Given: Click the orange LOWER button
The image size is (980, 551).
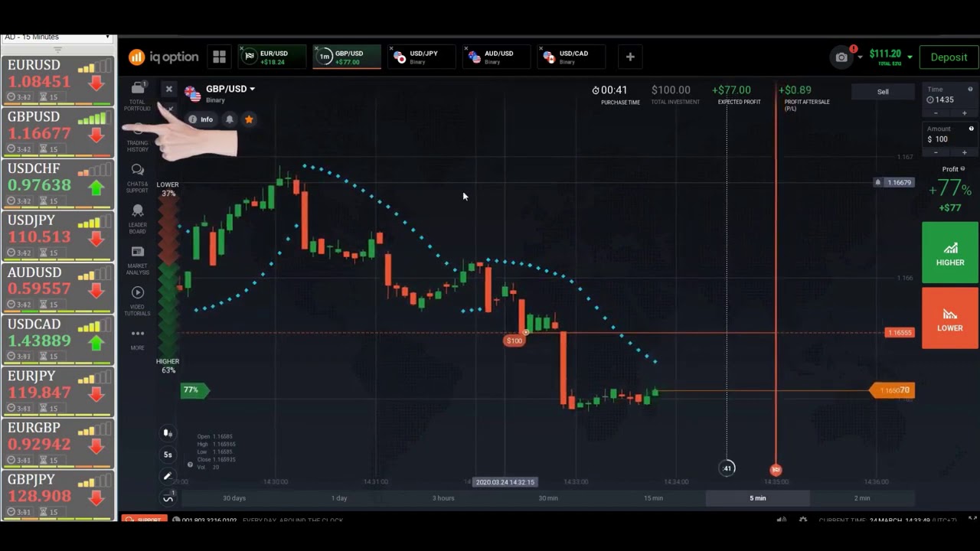Looking at the screenshot, I should [950, 318].
